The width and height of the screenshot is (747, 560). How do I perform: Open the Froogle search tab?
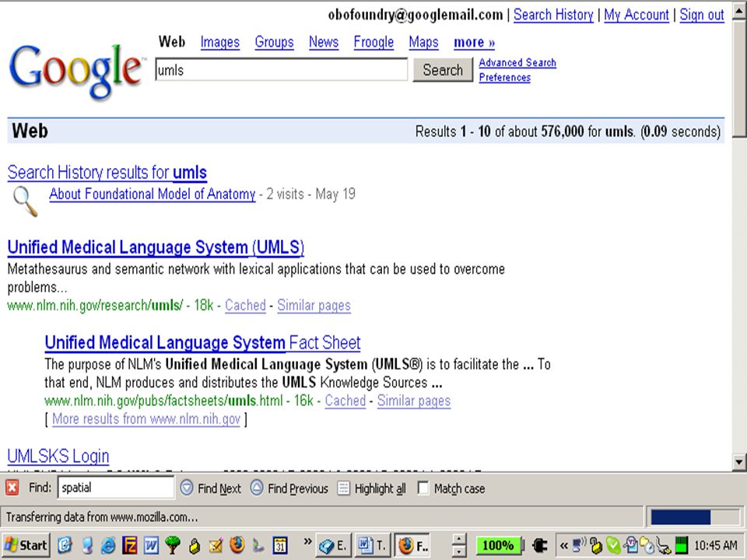click(373, 42)
